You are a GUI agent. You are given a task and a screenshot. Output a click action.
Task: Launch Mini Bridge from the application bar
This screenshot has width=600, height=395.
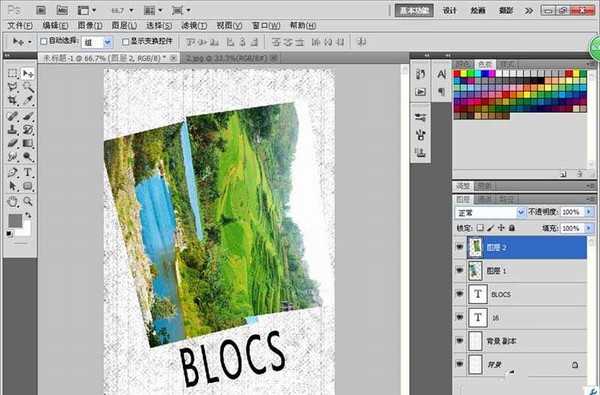[62, 10]
